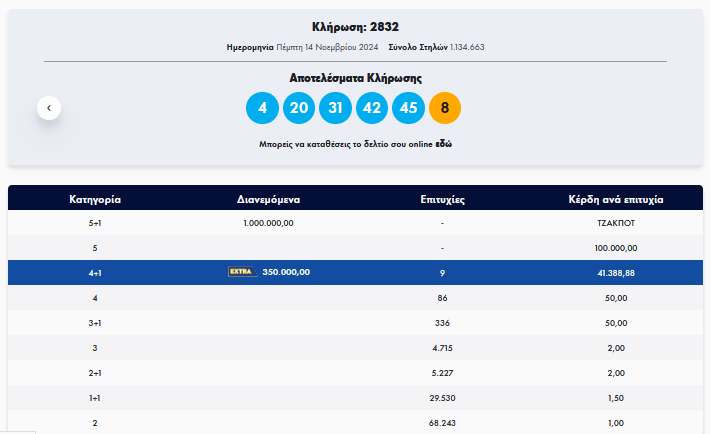Click the ΤΖΑΚΠΟΤ cell
This screenshot has width=710, height=434.
[616, 223]
